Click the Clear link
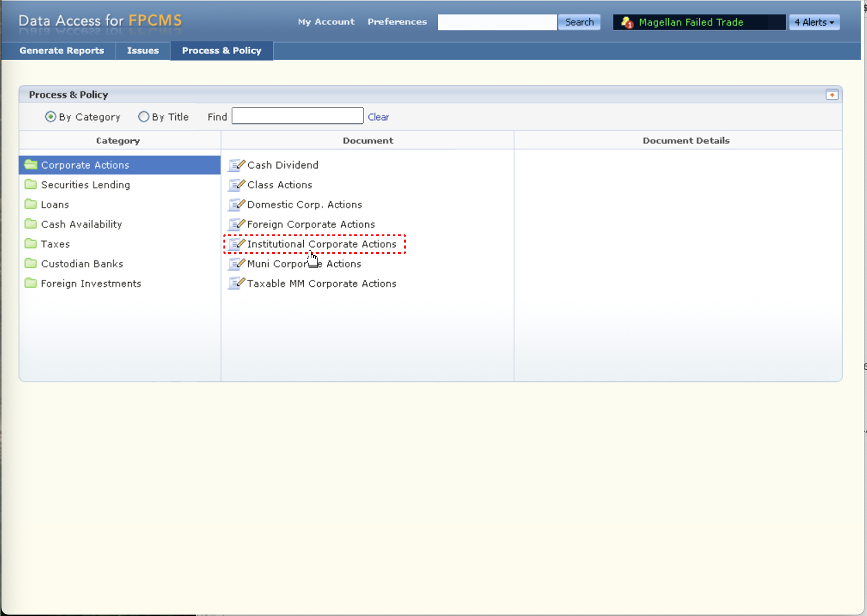 pyautogui.click(x=378, y=117)
